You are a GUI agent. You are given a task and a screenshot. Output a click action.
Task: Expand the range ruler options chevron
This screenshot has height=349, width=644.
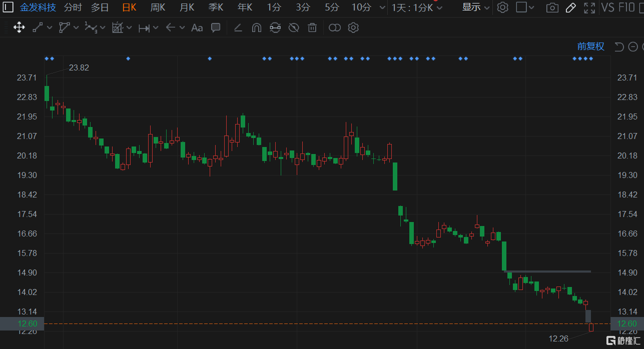(156, 28)
